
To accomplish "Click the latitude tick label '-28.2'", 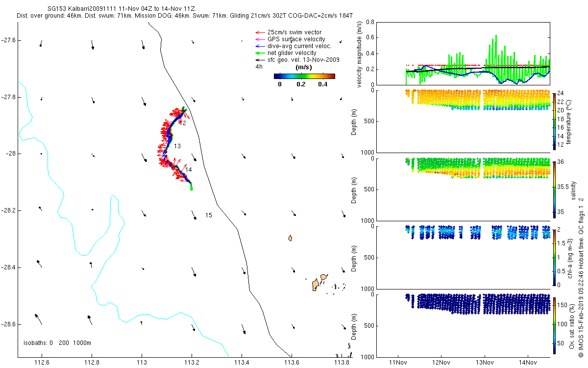I will 9,210.
